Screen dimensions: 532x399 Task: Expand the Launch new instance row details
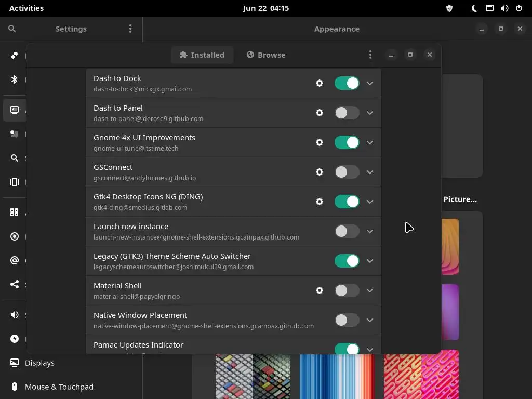click(x=370, y=231)
